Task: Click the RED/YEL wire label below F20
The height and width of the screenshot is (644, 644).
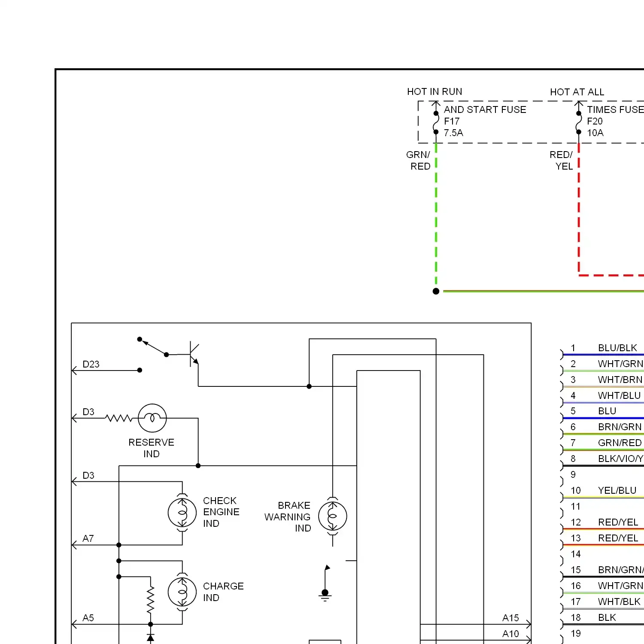Action: (562, 160)
